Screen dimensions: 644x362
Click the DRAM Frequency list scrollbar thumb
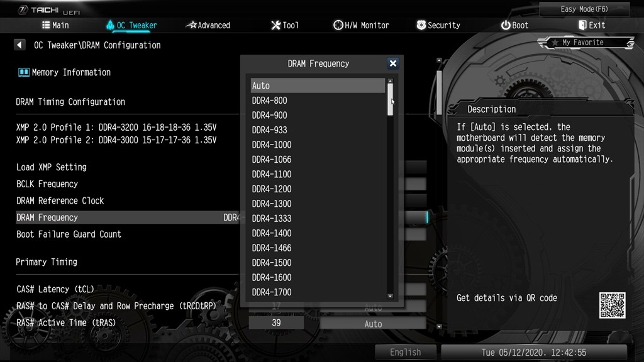click(x=390, y=99)
